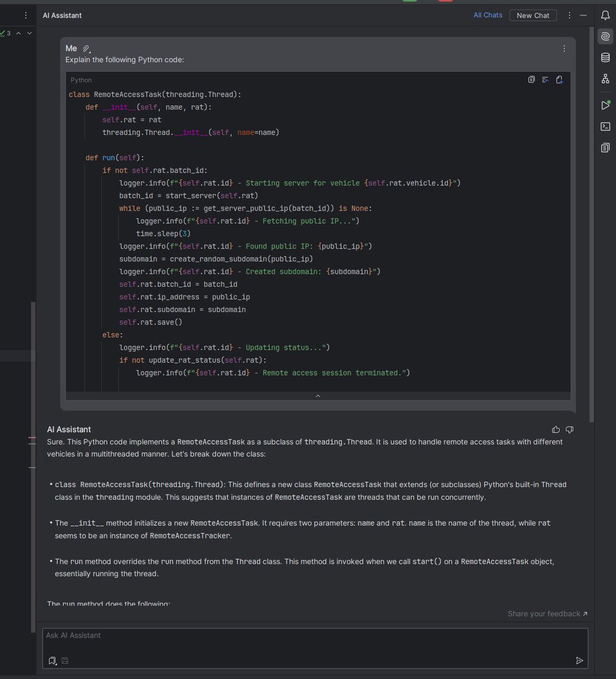Focus the Ask AI Assistant input field
616x679 pixels.
pos(315,648)
